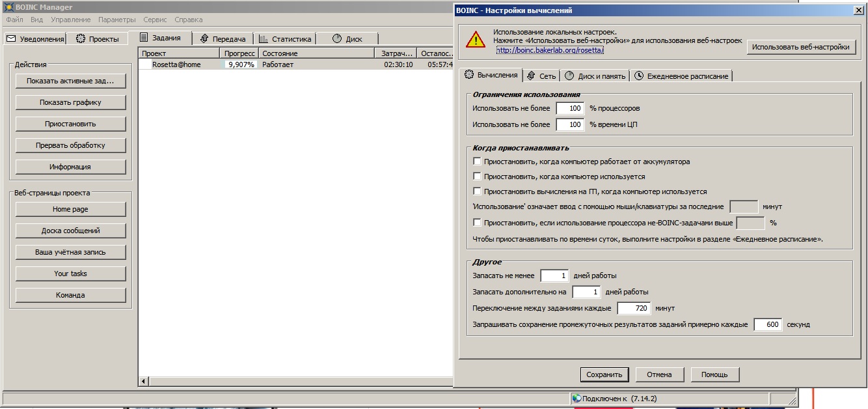
Task: Switch to the Проекты tab
Action: (98, 39)
